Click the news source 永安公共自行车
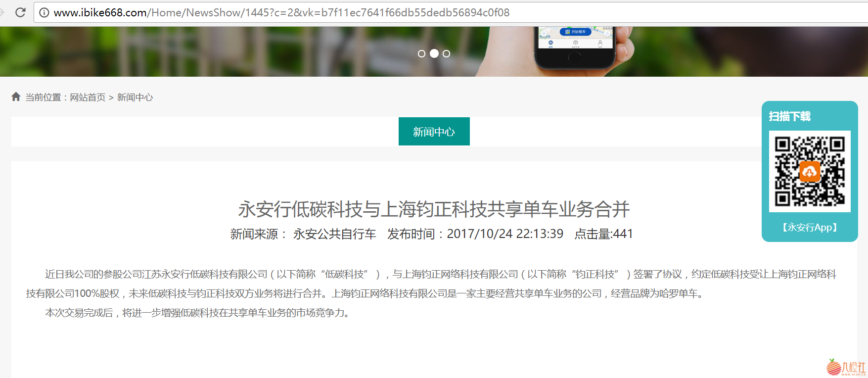Viewport: 868px width, 378px height. click(334, 234)
